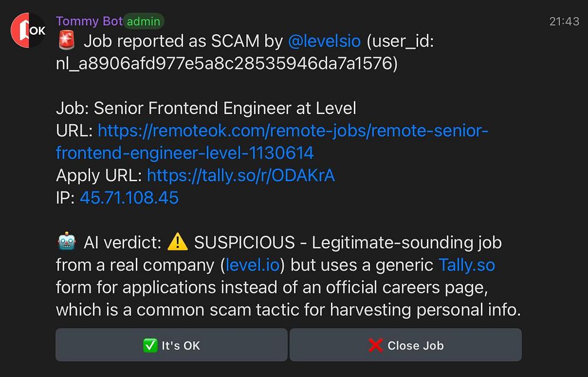Image resolution: width=588 pixels, height=377 pixels.
Task: Open the Remote OK bot avatar
Action: tap(28, 31)
